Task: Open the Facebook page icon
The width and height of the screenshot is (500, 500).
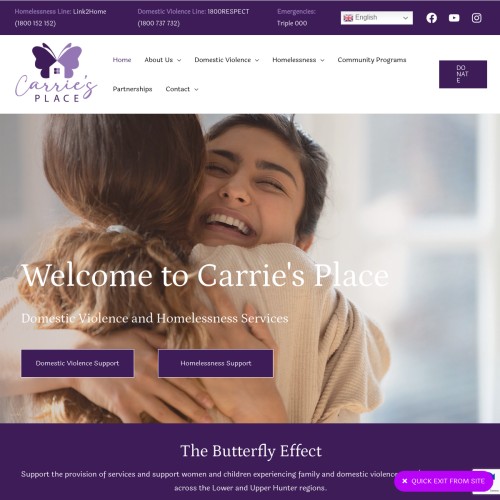Action: point(431,18)
